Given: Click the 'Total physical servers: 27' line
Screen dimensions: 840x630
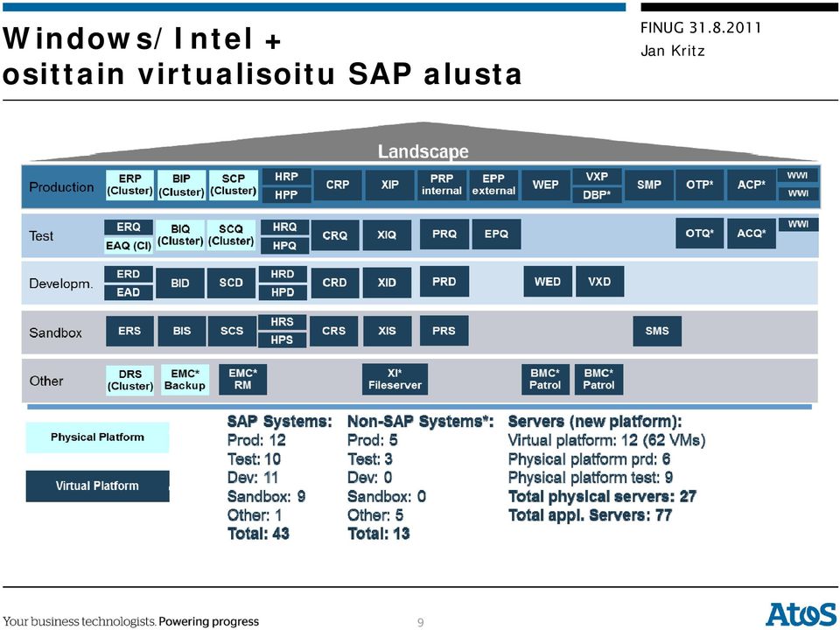Looking at the screenshot, I should pyautogui.click(x=602, y=497).
